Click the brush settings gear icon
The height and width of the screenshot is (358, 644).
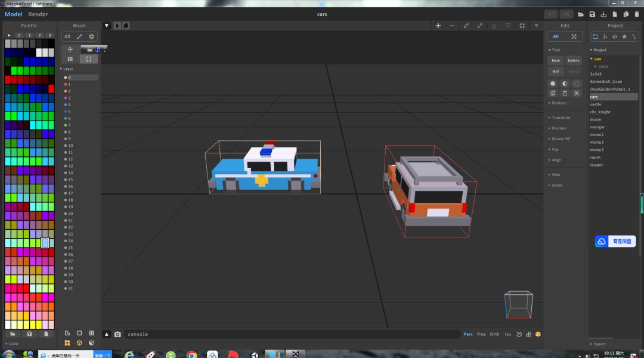click(92, 36)
